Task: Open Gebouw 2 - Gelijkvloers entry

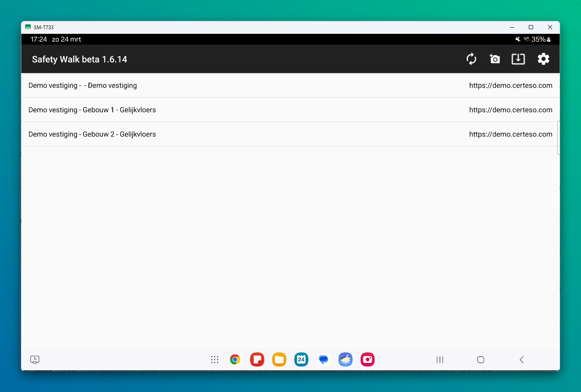Action: click(92, 134)
